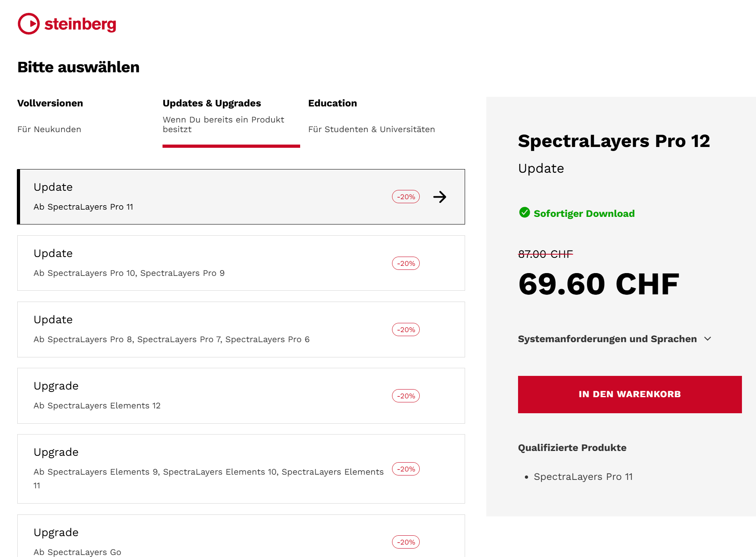Add to cart with In den Warenkorb
Screen dimensions: 756x557
630,394
